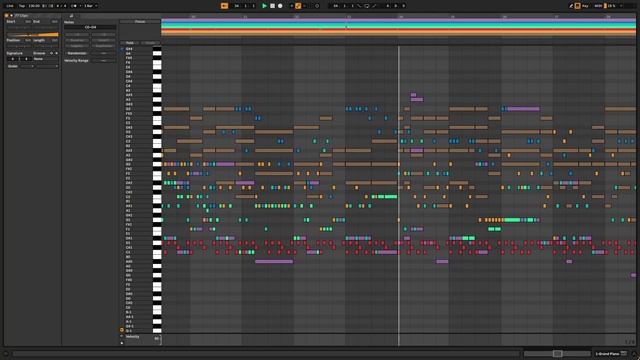Toggle the MIDI Arrangement Overdub plus icon

click(x=292, y=6)
